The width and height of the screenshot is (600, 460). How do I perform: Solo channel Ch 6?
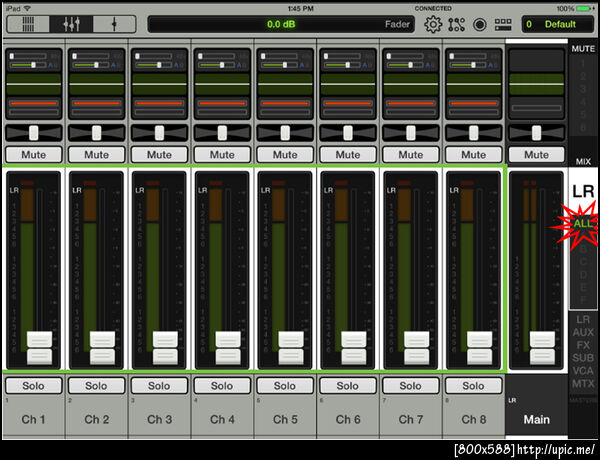click(348, 386)
